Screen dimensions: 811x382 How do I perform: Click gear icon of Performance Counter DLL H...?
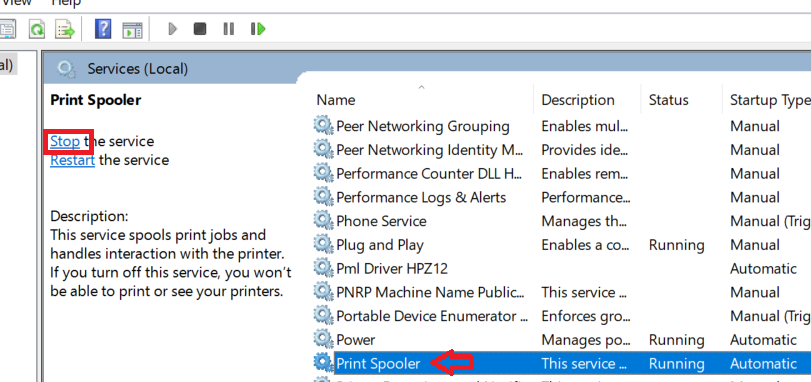[323, 173]
